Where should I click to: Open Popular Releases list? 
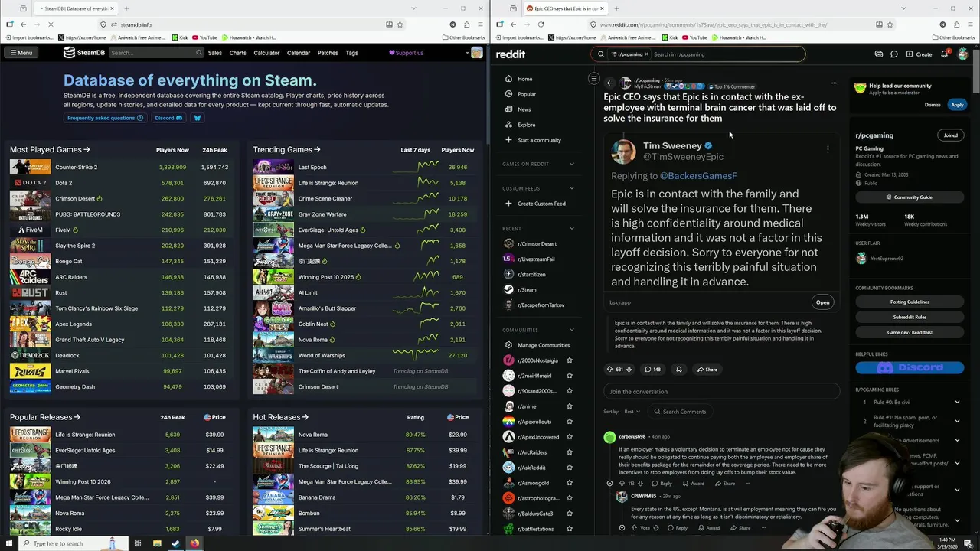(x=45, y=417)
